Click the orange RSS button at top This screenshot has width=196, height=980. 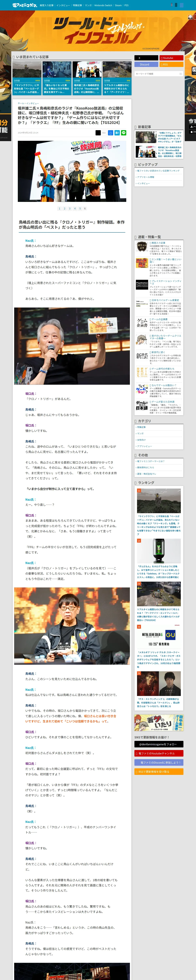pos(171,64)
